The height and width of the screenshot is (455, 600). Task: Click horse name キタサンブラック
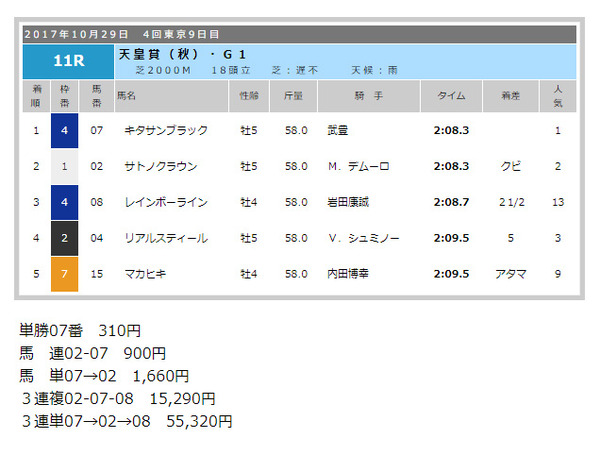(x=166, y=130)
